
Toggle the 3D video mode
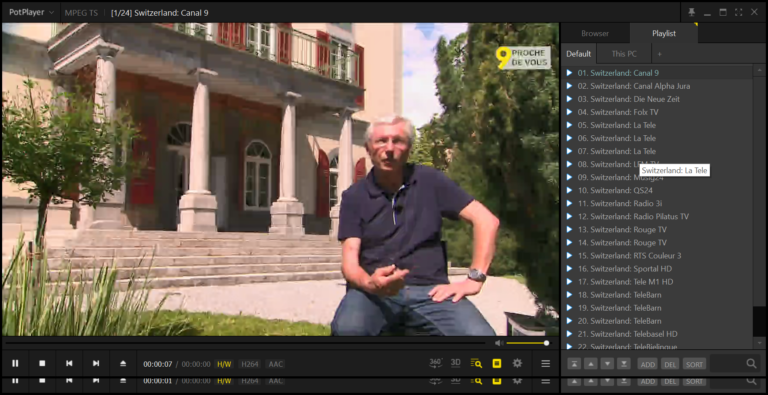[456, 363]
